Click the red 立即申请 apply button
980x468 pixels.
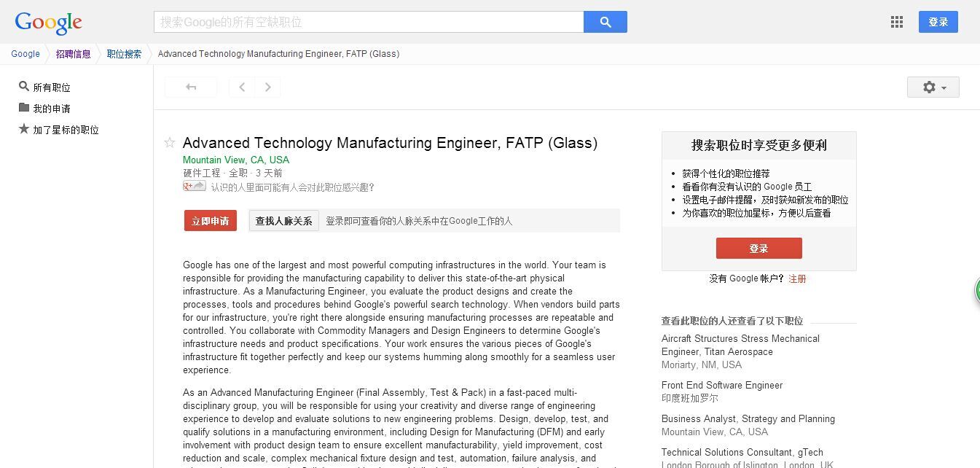point(210,220)
